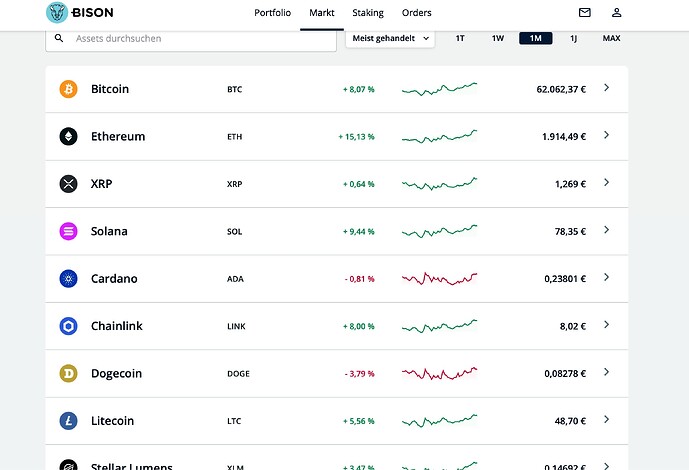
Task: Select the 1T time range
Action: click(460, 38)
